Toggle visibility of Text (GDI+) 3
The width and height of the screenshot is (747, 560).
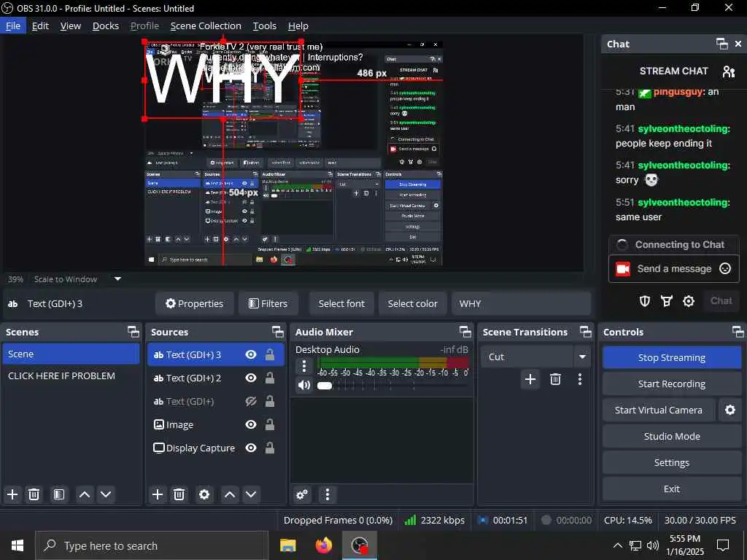[x=251, y=355]
